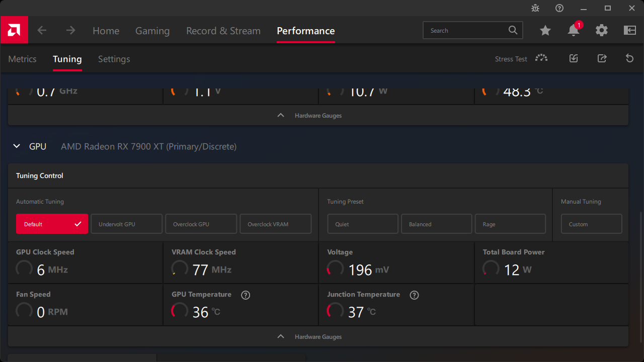
Task: Click the 0 RPM fan value
Action: coord(52,312)
